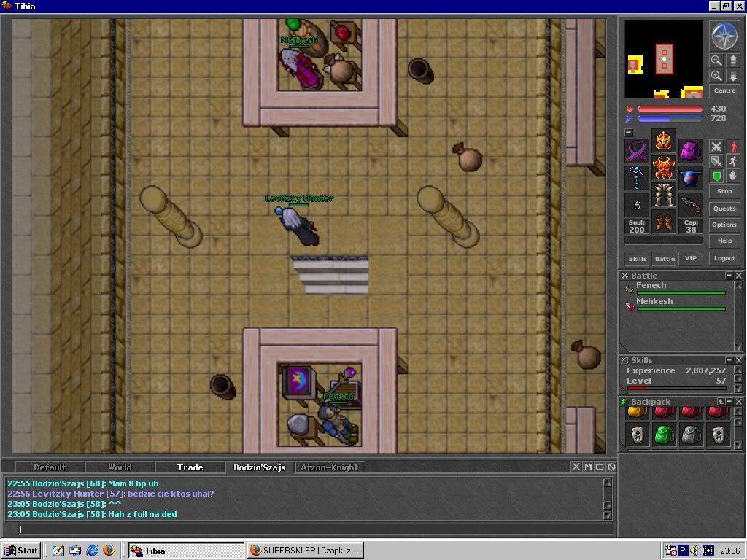This screenshot has width=747, height=560.
Task: Zoom in the minimap
Action: 716,76
